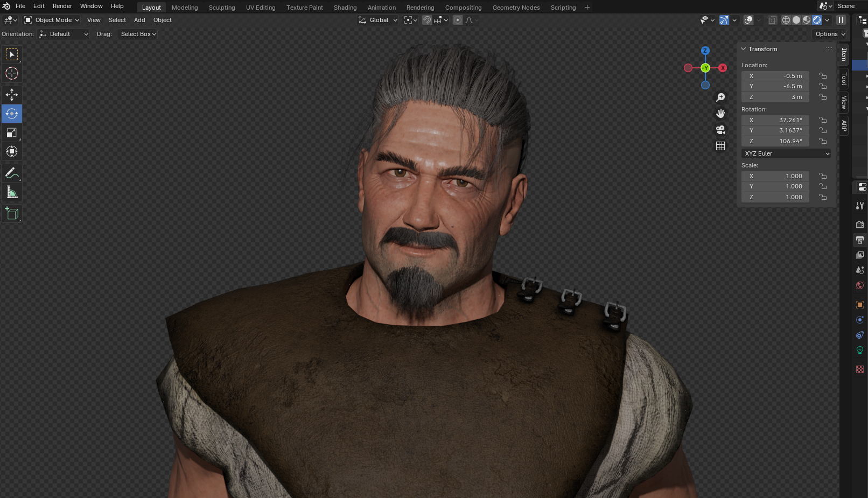Choose the Annotate pencil tool
Screen dimensions: 868x498
(12, 173)
